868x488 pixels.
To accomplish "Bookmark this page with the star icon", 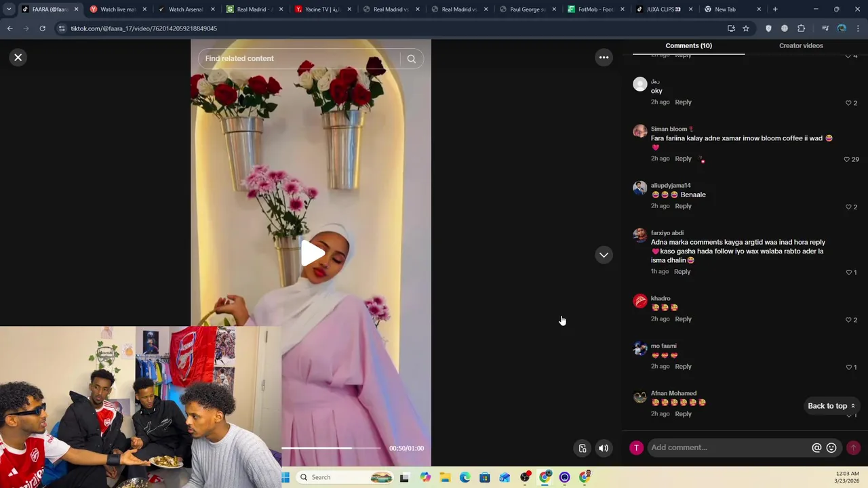I will pyautogui.click(x=746, y=28).
